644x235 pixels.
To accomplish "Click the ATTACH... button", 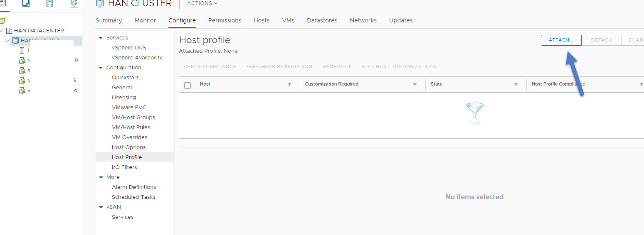I will pos(561,40).
